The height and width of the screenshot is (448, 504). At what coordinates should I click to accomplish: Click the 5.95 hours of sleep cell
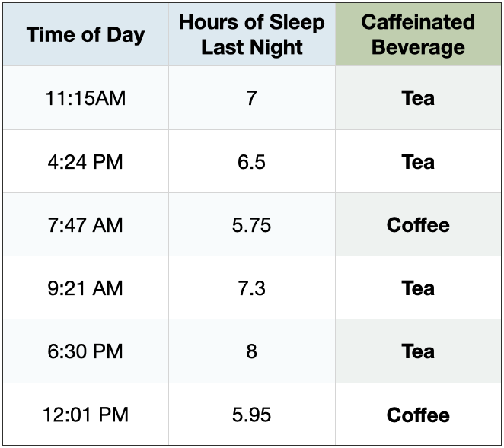point(251,415)
